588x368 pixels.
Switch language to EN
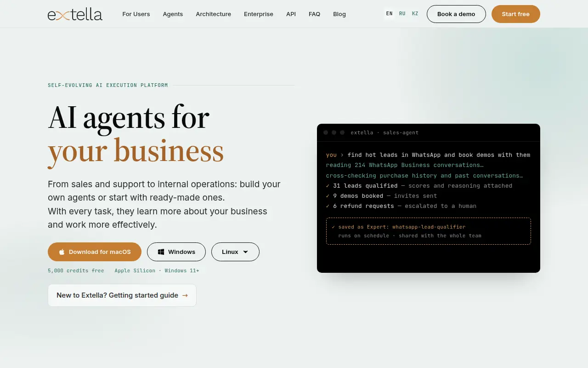390,14
